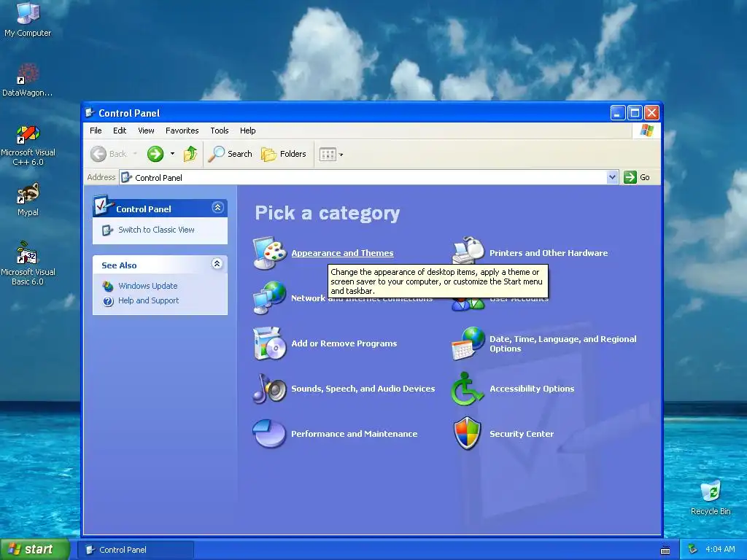Open the Help menu
This screenshot has height=560, width=747.
click(x=248, y=131)
